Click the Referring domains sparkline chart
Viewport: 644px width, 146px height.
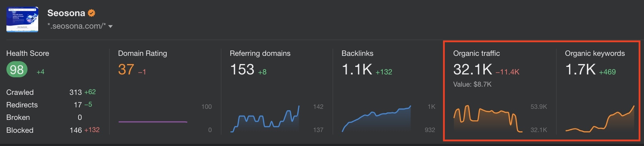click(x=265, y=119)
